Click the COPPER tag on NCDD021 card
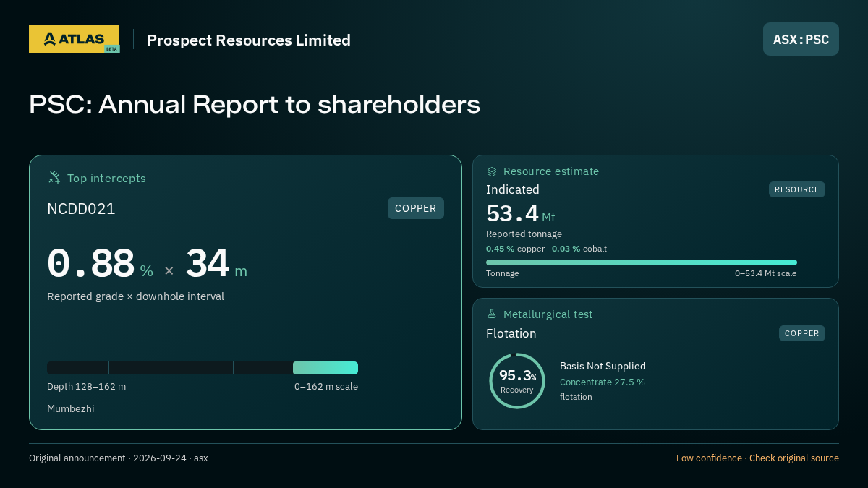The height and width of the screenshot is (488, 868). point(416,208)
